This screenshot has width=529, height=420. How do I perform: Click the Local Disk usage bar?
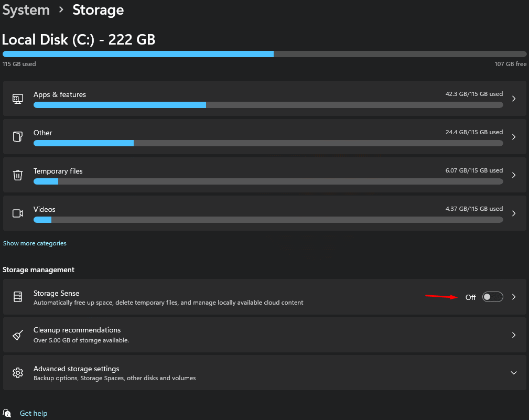coord(264,54)
